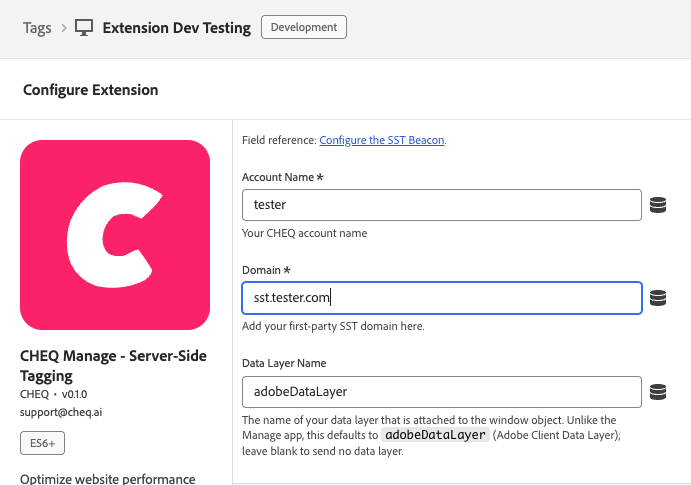This screenshot has width=691, height=485.
Task: Focus the Domain field with sst.tester.com
Action: click(x=442, y=298)
